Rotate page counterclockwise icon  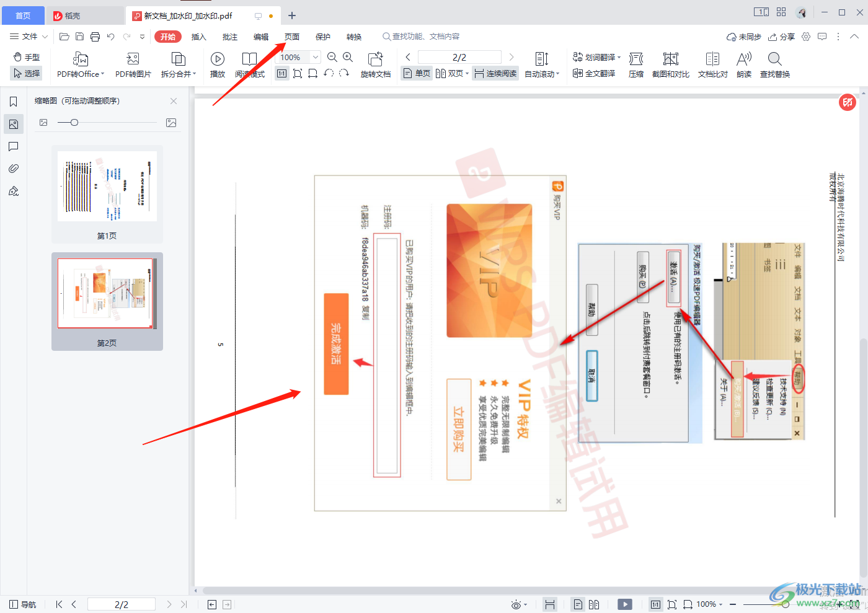pos(329,73)
